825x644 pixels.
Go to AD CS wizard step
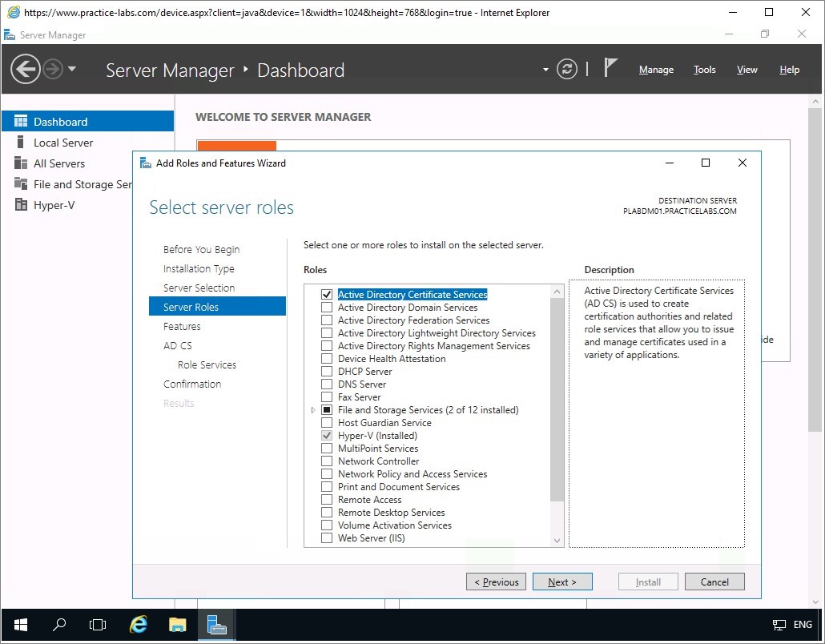point(177,346)
